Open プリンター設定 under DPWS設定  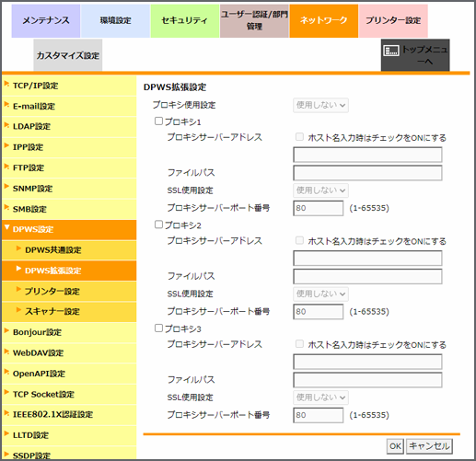tap(69, 291)
